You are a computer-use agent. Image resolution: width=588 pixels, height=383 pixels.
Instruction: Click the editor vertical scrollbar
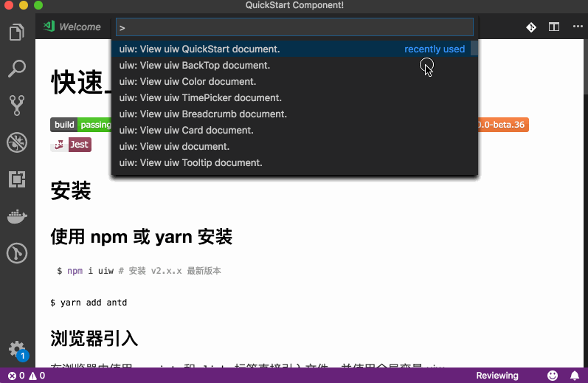pyautogui.click(x=586, y=66)
